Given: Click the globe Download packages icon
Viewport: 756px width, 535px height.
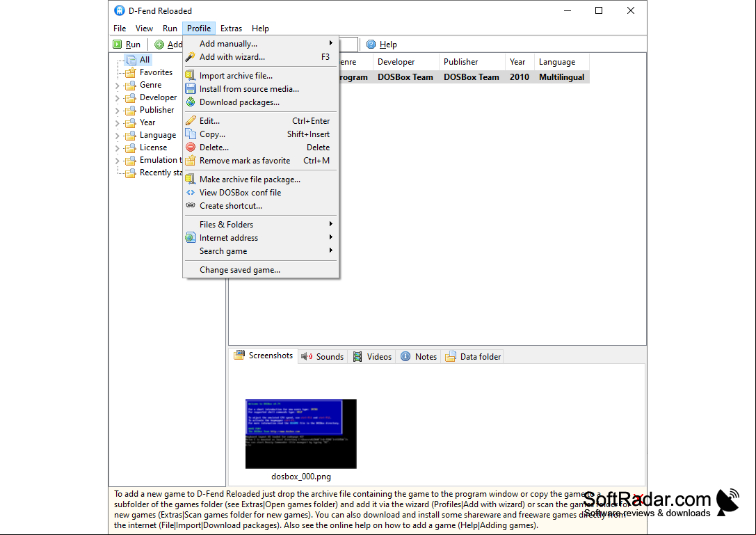Looking at the screenshot, I should [191, 102].
